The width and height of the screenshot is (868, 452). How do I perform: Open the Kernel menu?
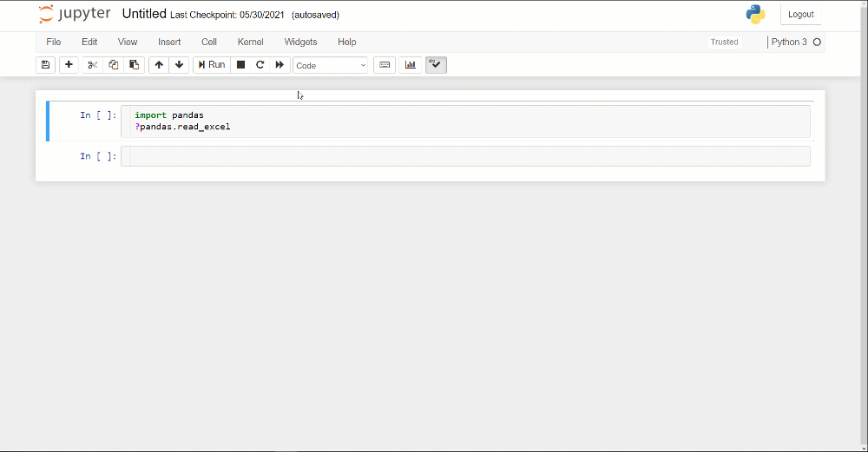[x=250, y=42]
